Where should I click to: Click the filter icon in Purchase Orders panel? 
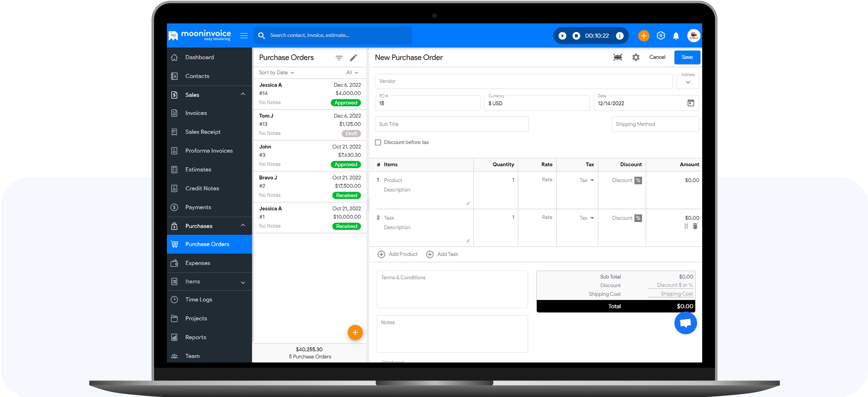pyautogui.click(x=339, y=58)
